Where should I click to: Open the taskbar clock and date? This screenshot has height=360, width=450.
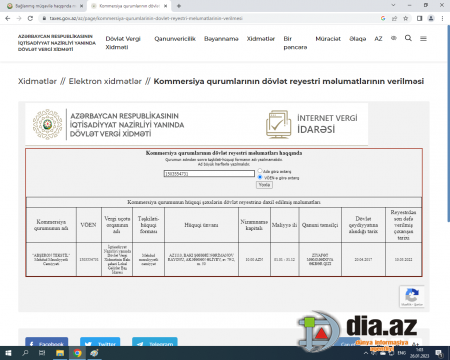(419, 353)
